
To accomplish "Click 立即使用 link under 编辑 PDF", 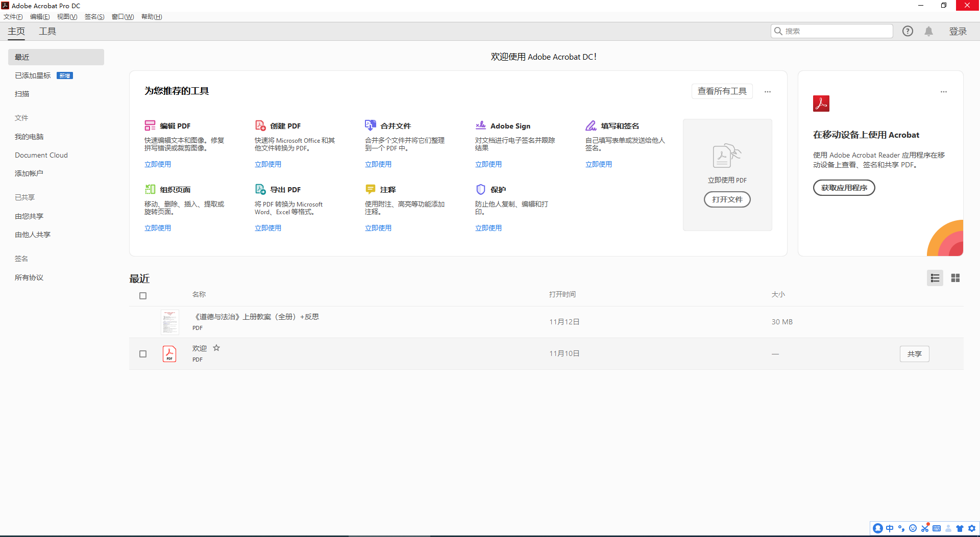I will tap(158, 164).
